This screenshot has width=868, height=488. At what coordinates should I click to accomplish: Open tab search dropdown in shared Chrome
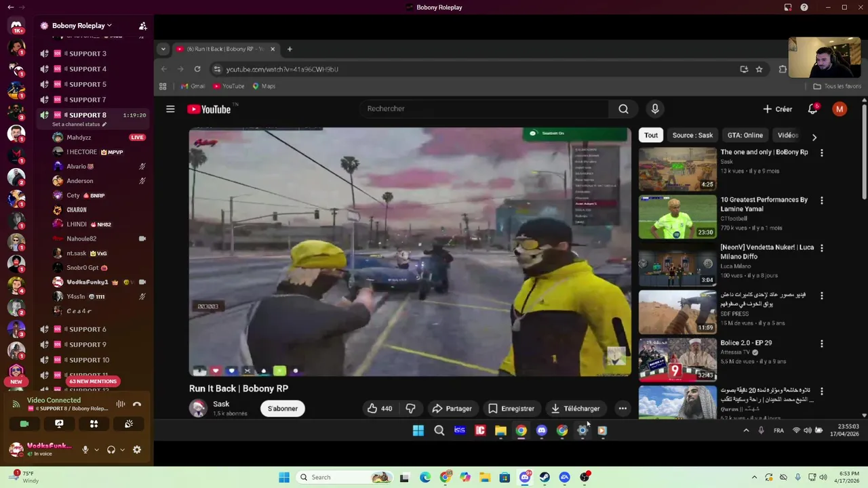tap(163, 49)
